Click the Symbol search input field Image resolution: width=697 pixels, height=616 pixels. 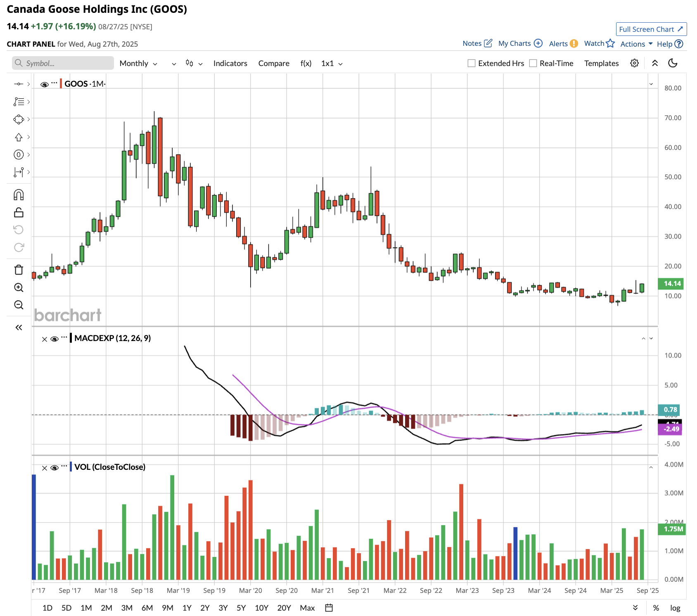63,63
